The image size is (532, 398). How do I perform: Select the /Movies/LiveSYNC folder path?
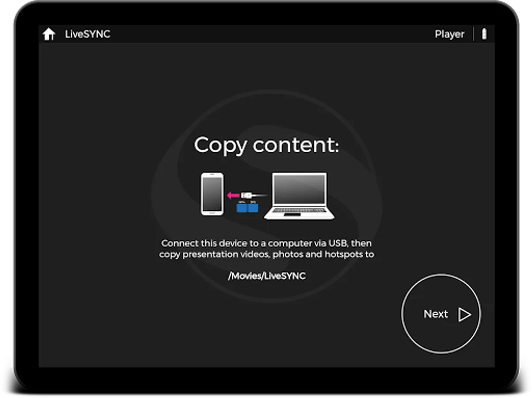pyautogui.click(x=267, y=276)
